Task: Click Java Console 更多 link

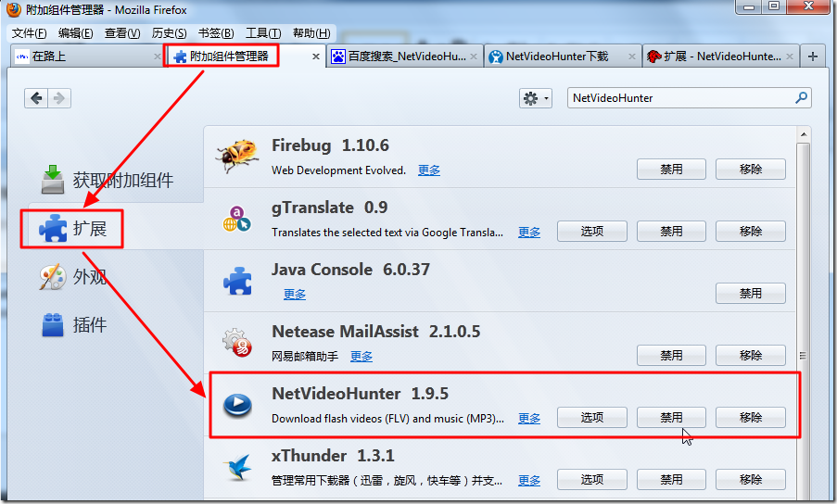Action: coord(294,295)
